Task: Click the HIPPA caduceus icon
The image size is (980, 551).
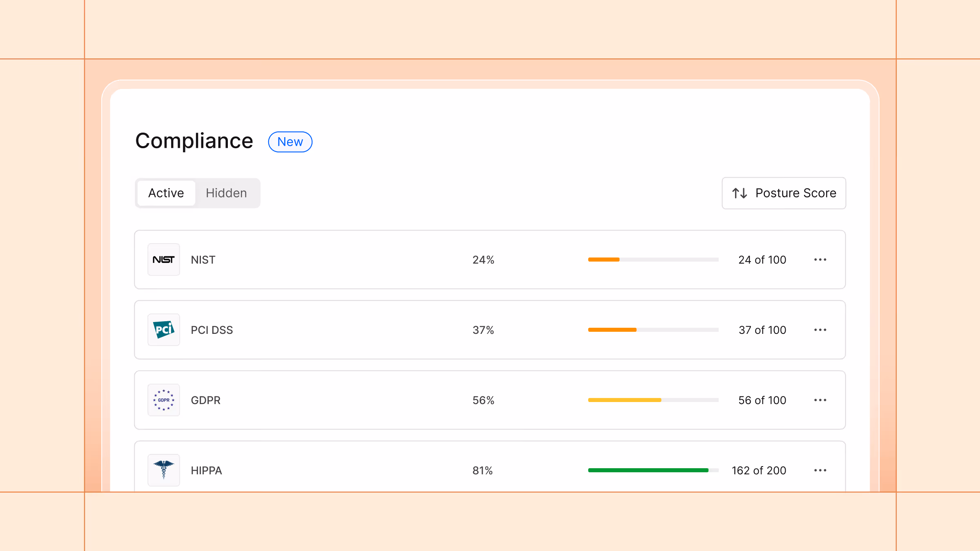Action: (x=163, y=470)
